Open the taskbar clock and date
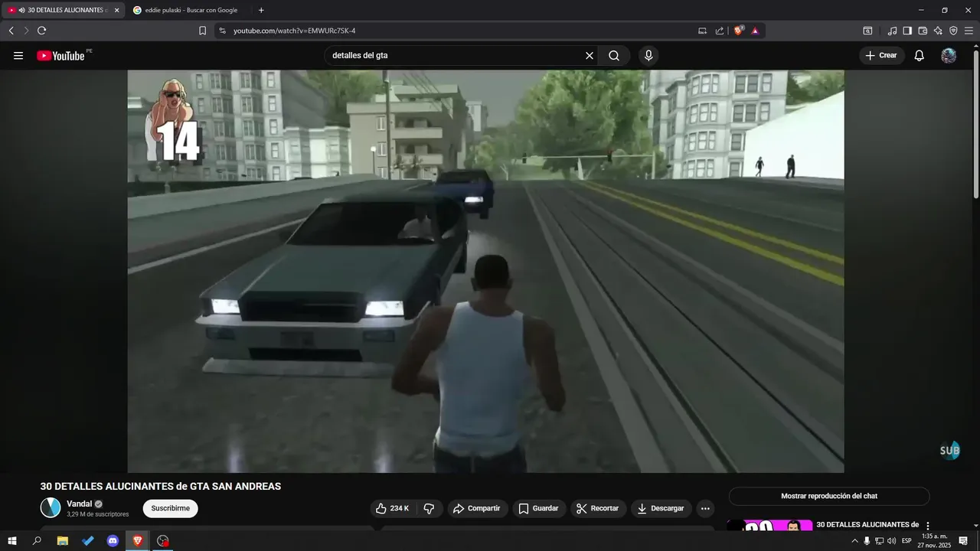Viewport: 980px width, 551px height. (934, 541)
